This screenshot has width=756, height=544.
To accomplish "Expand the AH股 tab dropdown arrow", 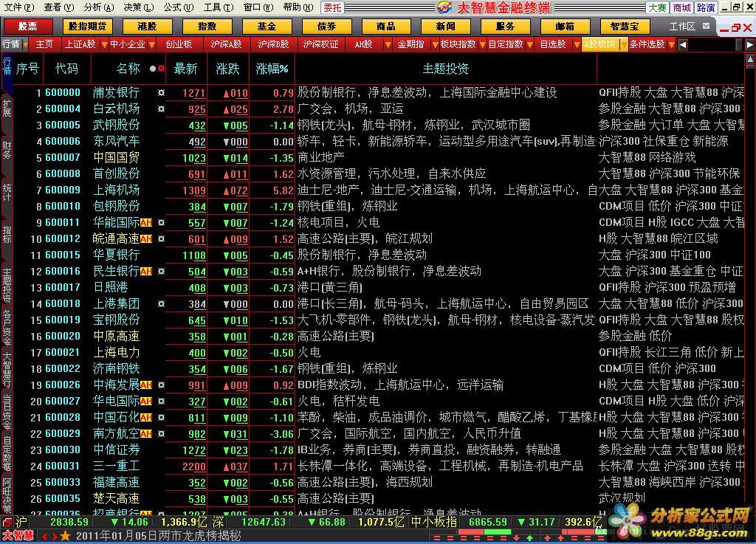I will point(388,44).
